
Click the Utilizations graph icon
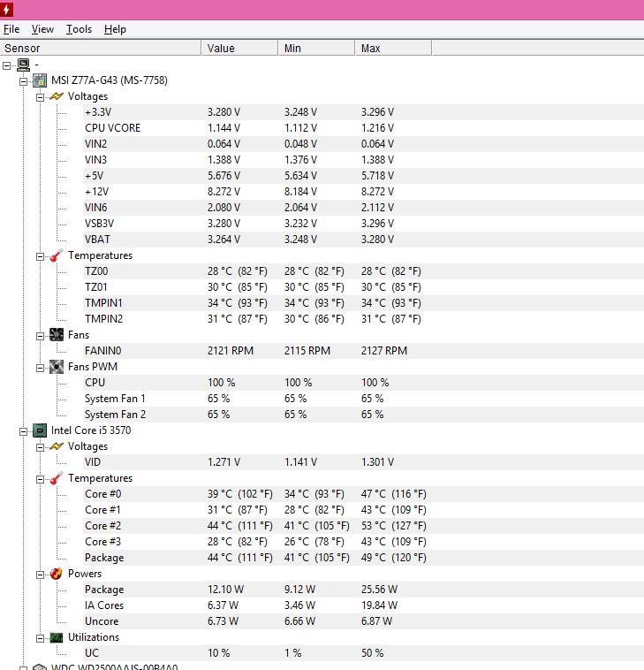(x=57, y=637)
